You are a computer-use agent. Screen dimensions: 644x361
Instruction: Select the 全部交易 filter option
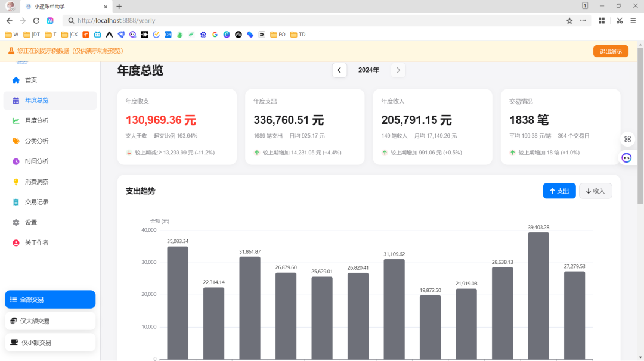(x=50, y=300)
